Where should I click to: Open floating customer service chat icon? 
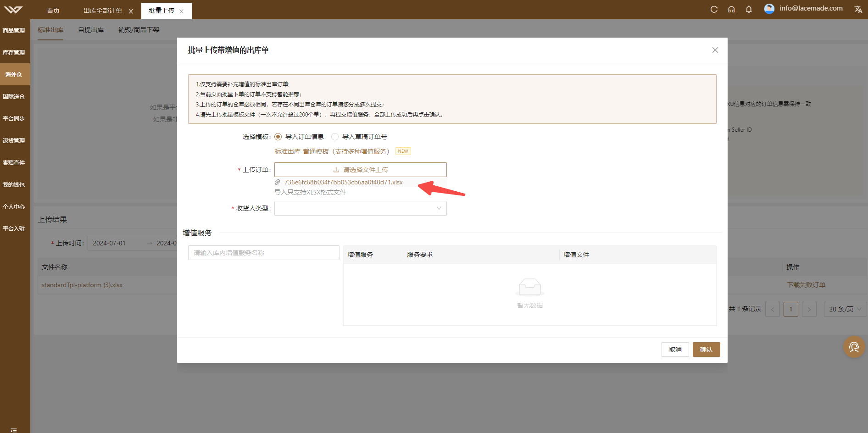point(854,347)
